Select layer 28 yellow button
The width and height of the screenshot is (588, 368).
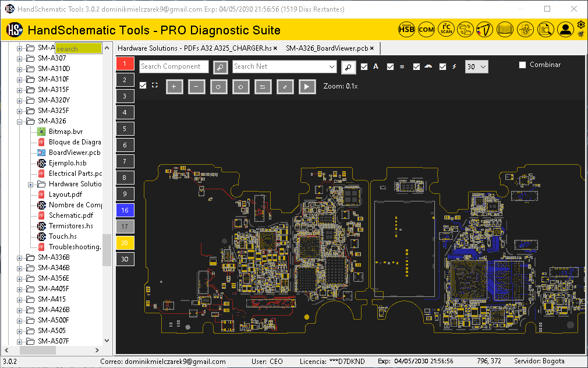tap(125, 243)
